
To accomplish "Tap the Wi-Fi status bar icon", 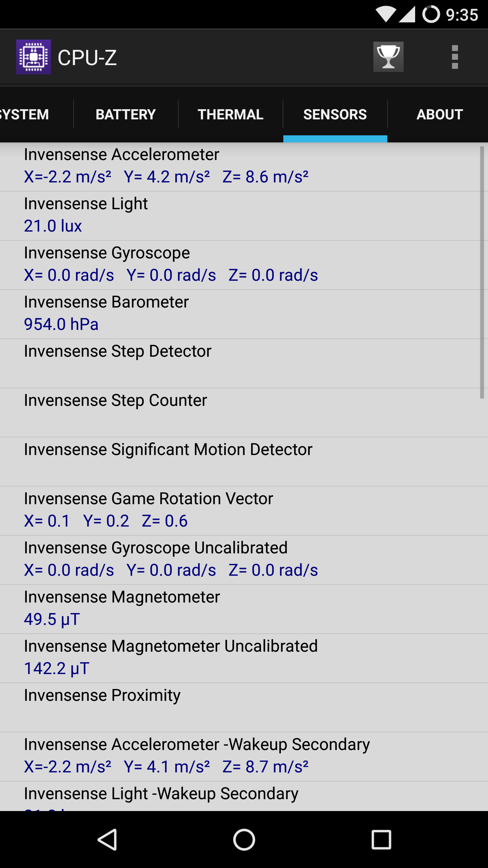I will [386, 15].
